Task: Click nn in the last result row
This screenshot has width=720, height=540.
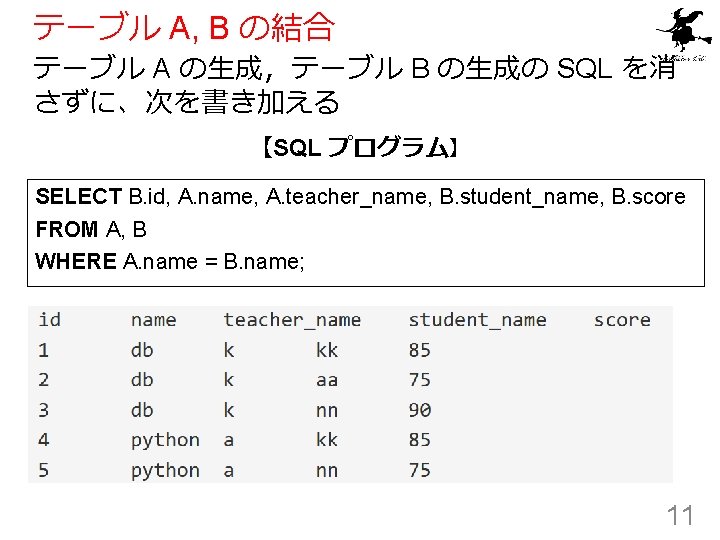Action: 327,471
